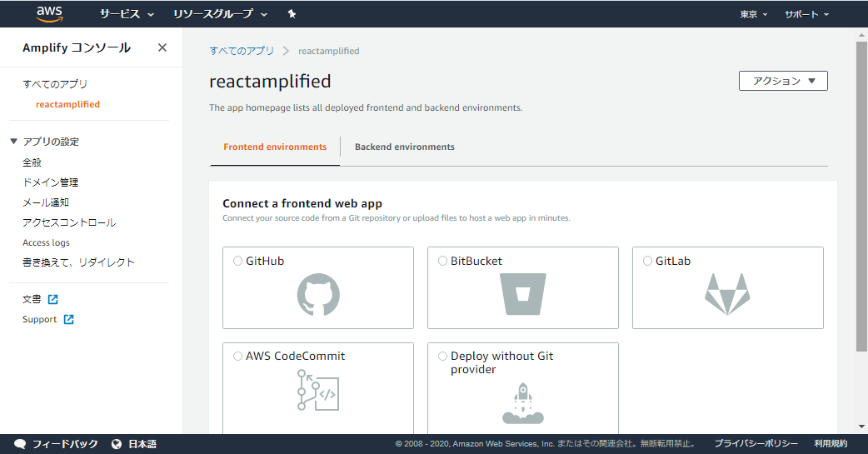Image resolution: width=868 pixels, height=454 pixels.
Task: Click the feedback speech bubble icon
Action: click(20, 444)
